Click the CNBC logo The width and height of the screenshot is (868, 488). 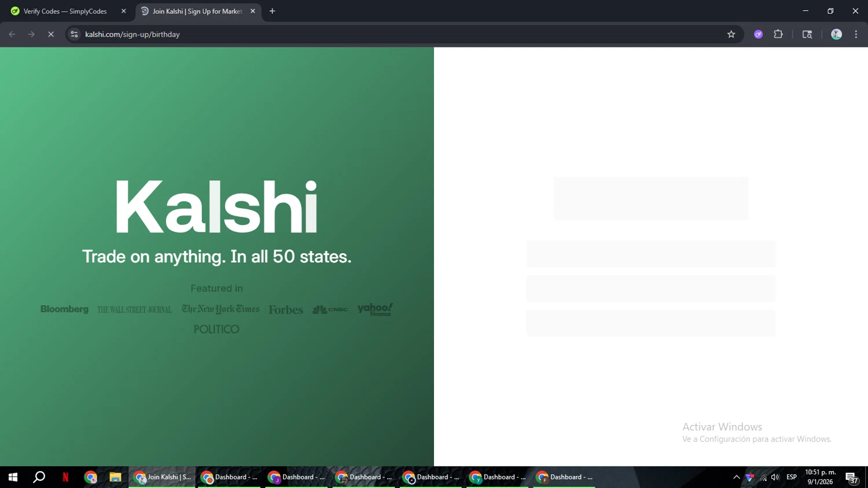[330, 310]
